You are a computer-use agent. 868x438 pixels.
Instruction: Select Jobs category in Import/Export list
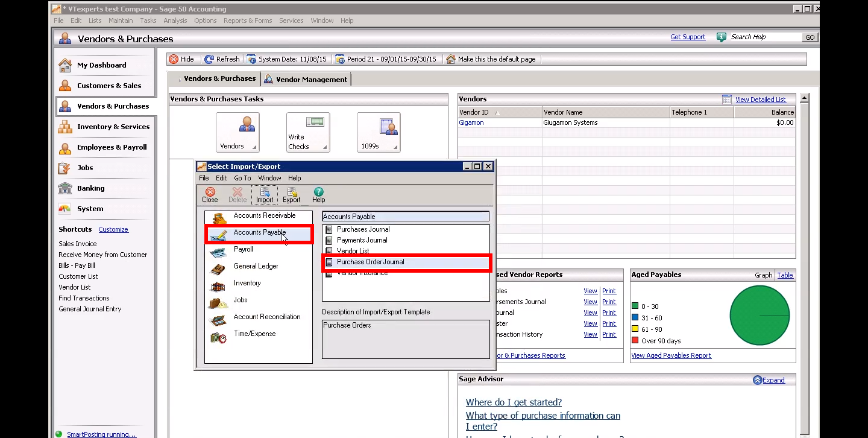241,300
